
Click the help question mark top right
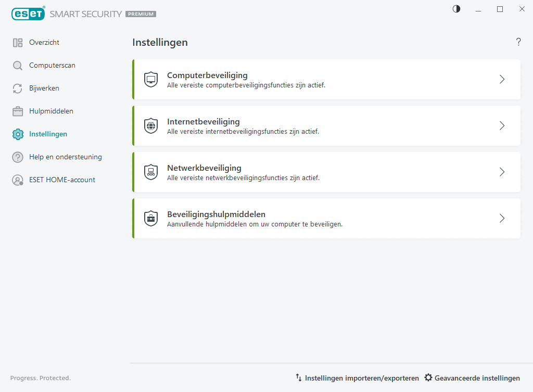518,42
